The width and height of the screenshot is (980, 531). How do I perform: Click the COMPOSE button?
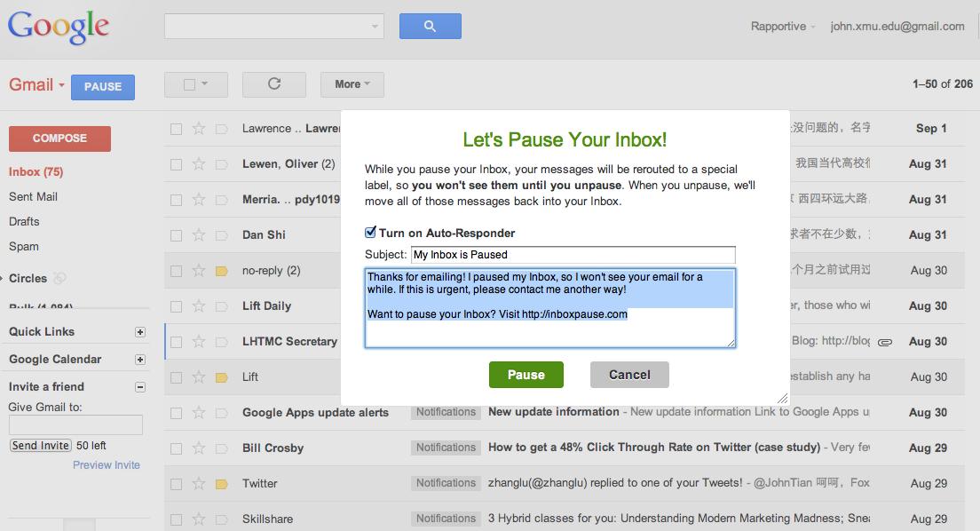coord(60,139)
